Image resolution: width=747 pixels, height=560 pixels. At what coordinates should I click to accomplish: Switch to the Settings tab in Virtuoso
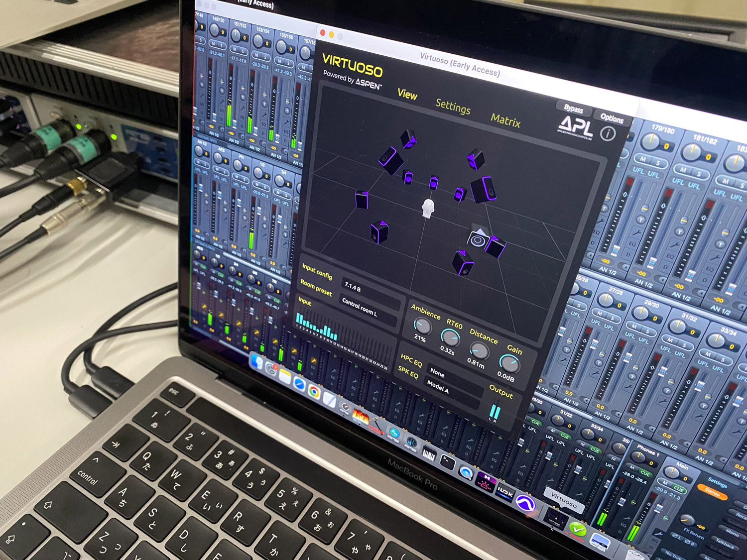(x=453, y=106)
